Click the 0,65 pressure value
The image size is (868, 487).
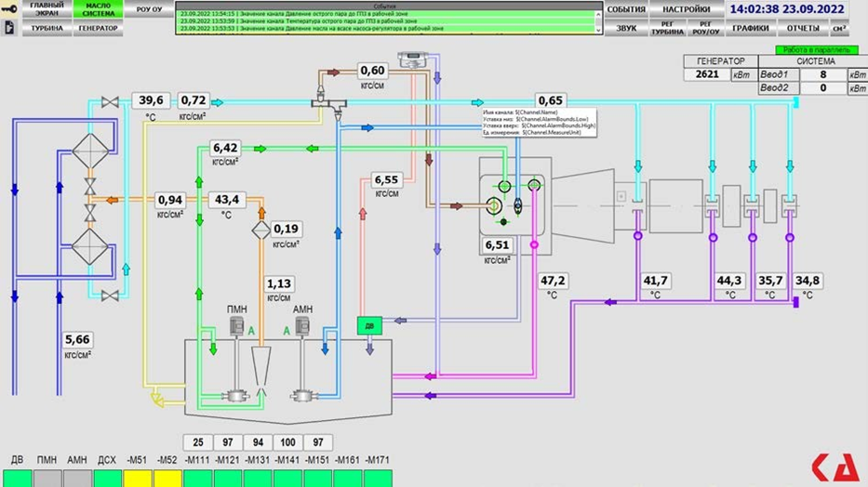click(x=550, y=100)
